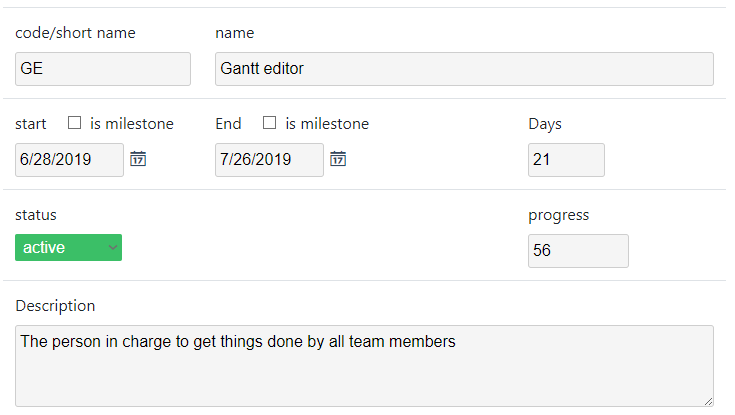Click inside the Description text area
Viewport: 735px width, 415px height.
coord(364,366)
